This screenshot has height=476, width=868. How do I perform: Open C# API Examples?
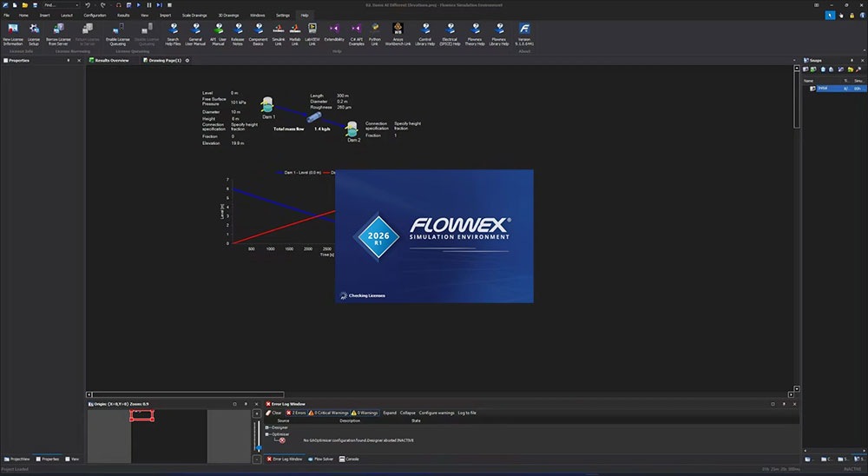point(357,35)
